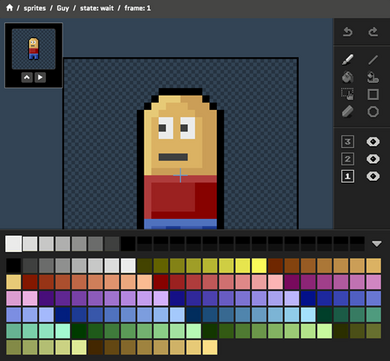Collapse the preview with up chevron
Viewport: 390px width, 361px height.
click(27, 77)
